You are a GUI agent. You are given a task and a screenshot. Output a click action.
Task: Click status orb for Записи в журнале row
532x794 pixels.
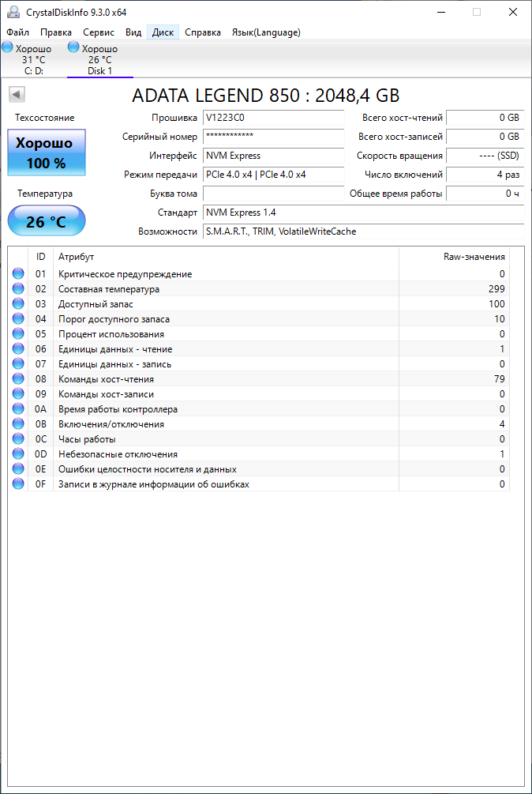point(18,484)
